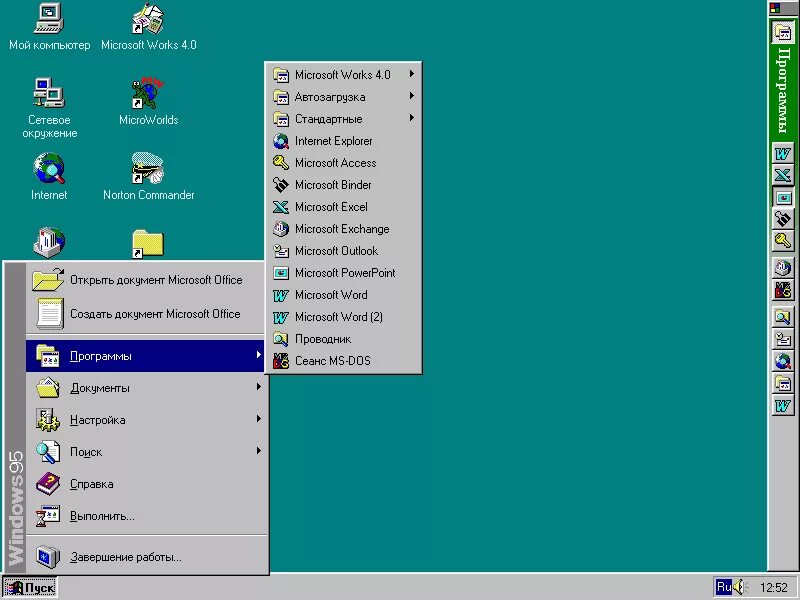Click the speaker volume icon in the tray

[740, 587]
